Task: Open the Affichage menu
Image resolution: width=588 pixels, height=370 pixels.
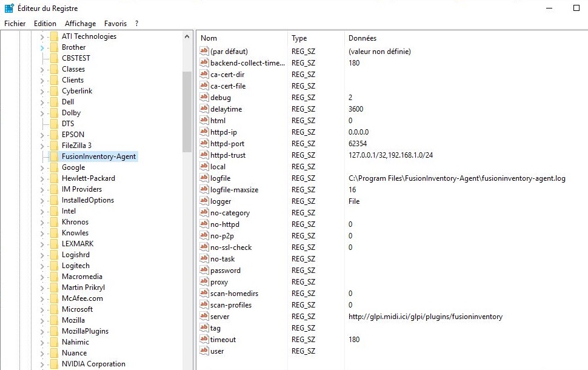Action: click(80, 23)
